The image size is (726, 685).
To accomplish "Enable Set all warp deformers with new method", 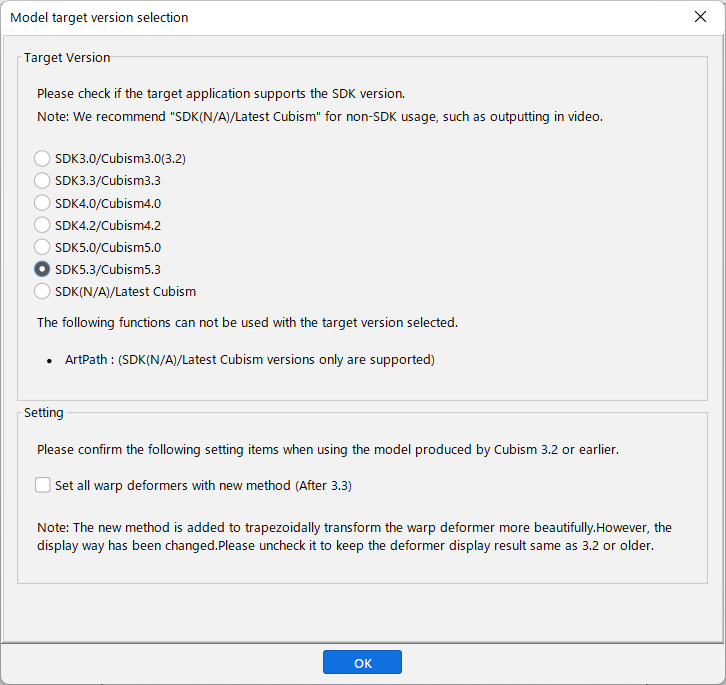I will click(x=43, y=485).
